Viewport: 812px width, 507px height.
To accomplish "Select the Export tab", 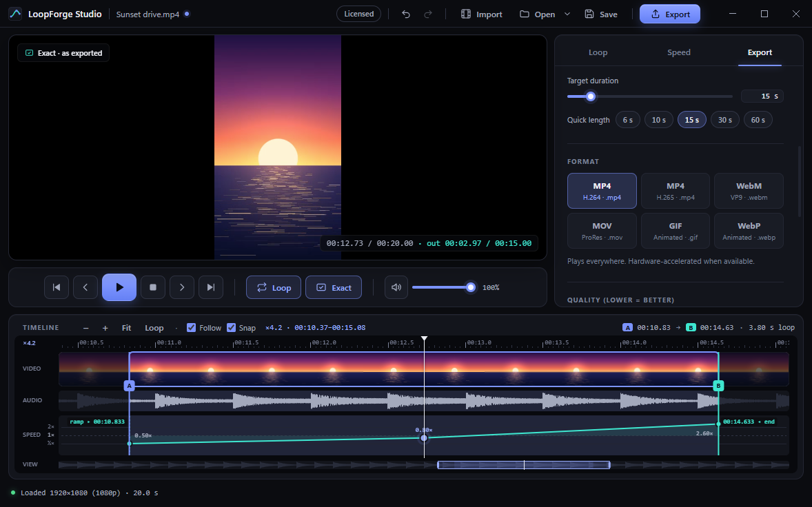I will tap(760, 52).
